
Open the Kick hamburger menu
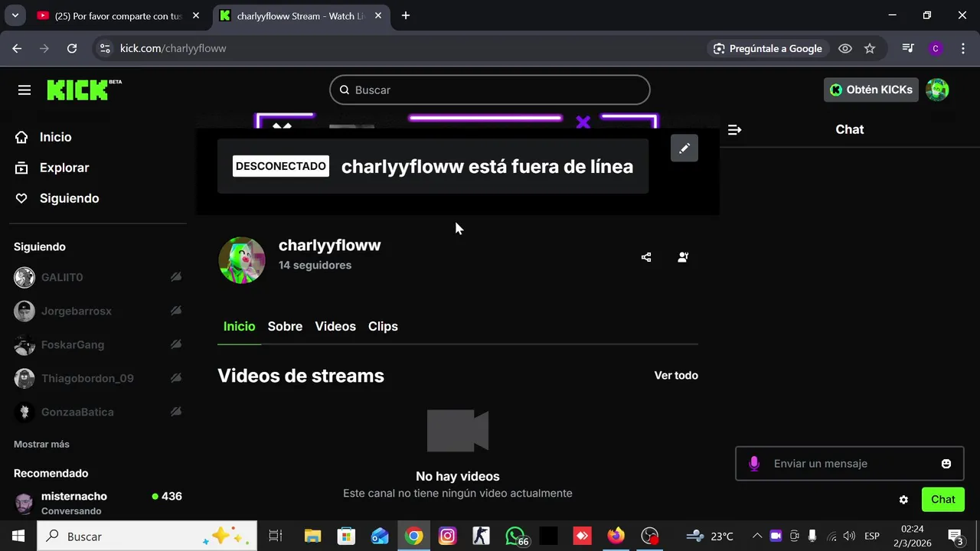pyautogui.click(x=24, y=90)
